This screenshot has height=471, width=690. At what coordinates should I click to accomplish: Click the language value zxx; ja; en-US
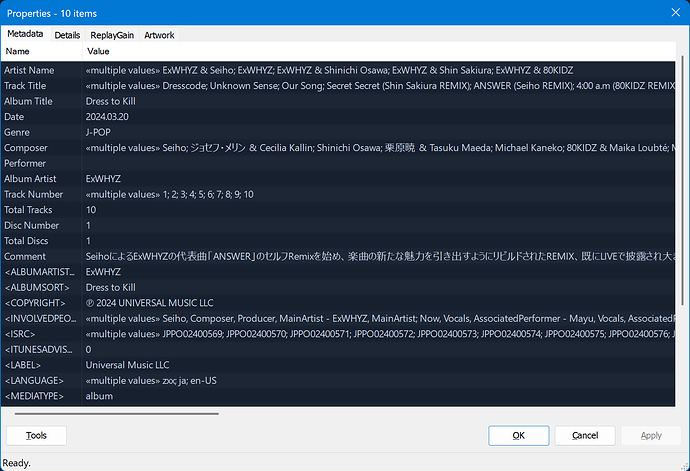151,380
